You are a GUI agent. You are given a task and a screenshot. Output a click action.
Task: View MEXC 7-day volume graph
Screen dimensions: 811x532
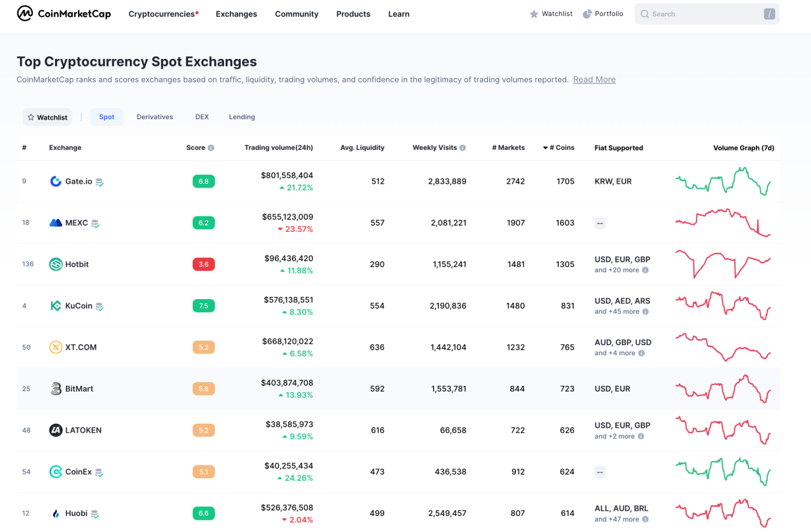(723, 223)
